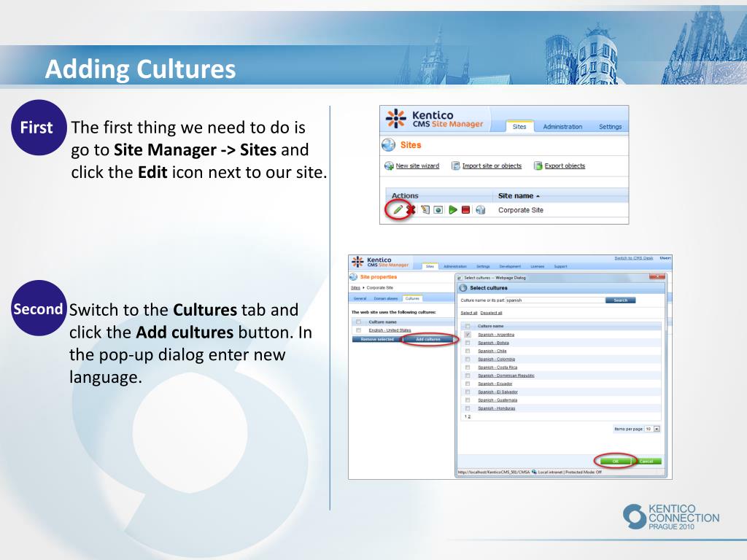Check the Spanish - Guatemala checkbox

[468, 400]
